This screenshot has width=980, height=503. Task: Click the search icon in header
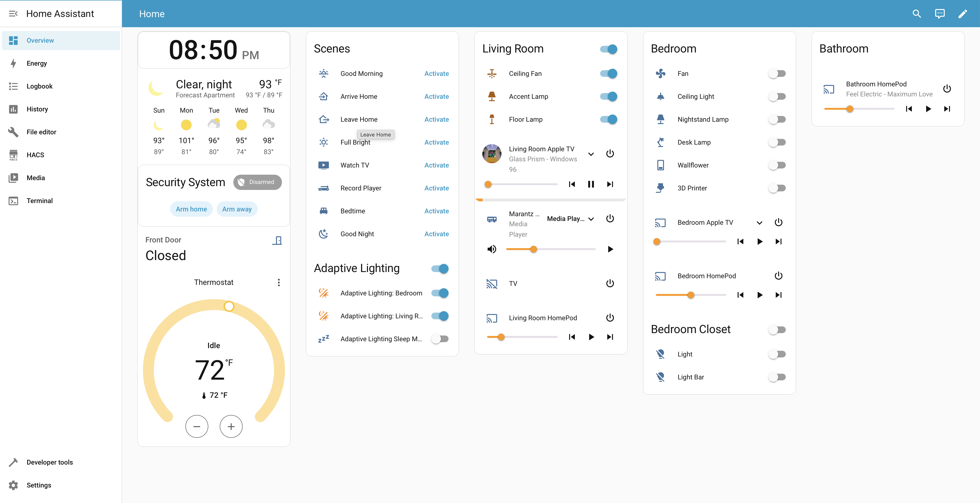pos(916,14)
